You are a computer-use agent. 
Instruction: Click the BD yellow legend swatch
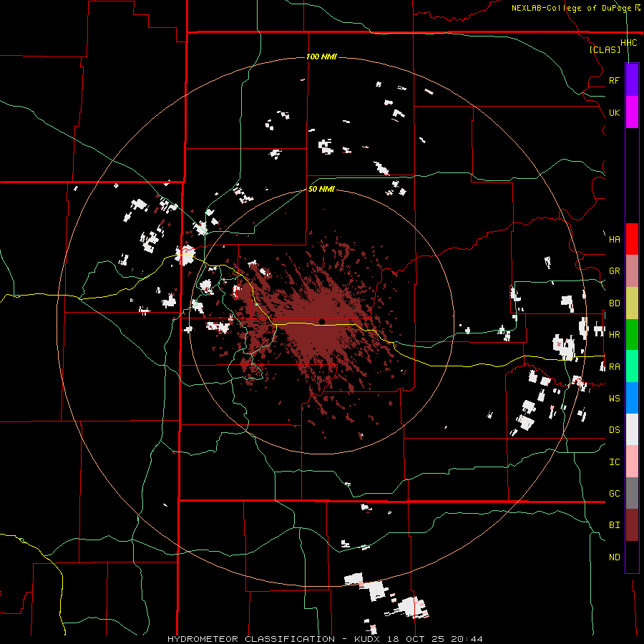(632, 303)
